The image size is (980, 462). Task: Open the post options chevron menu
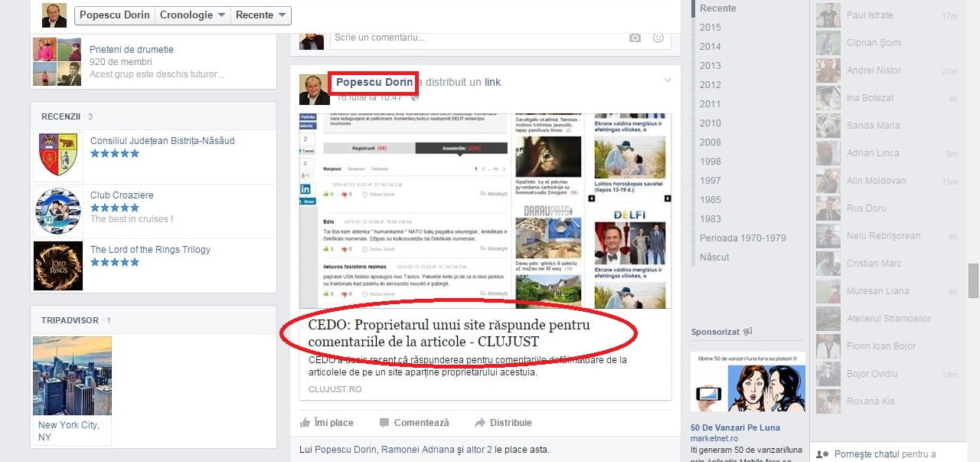pyautogui.click(x=667, y=80)
